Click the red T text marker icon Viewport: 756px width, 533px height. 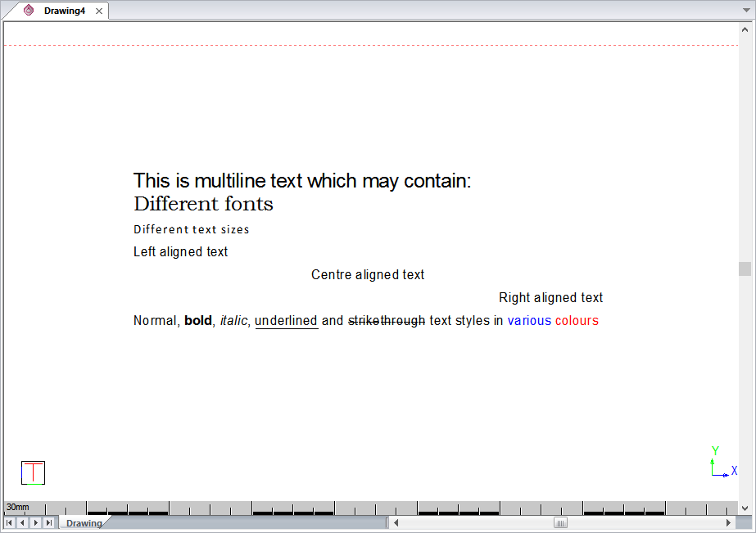coord(33,472)
